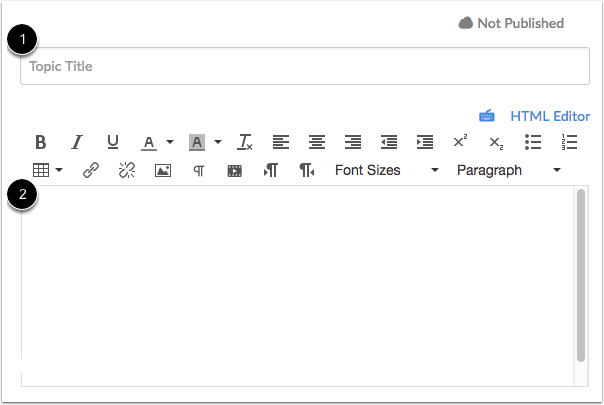Click inside the rich content editor body
604x405 pixels.
[x=297, y=286]
